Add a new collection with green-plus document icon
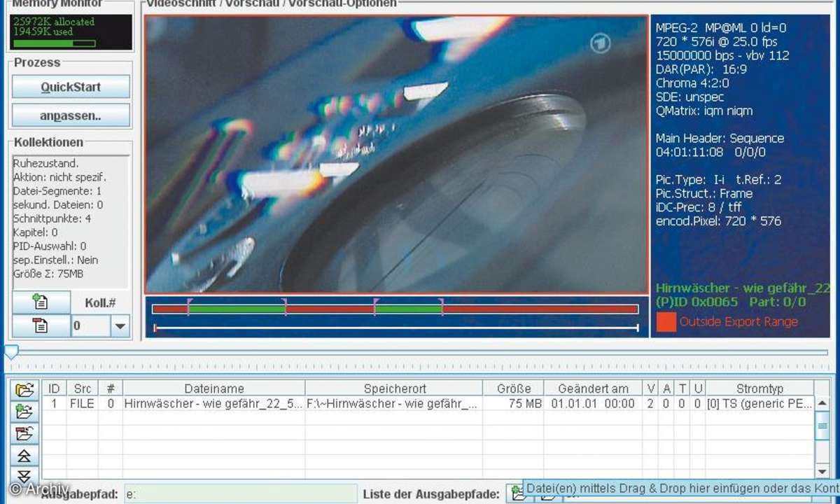Viewport: 840px width, 504px height. tap(41, 303)
